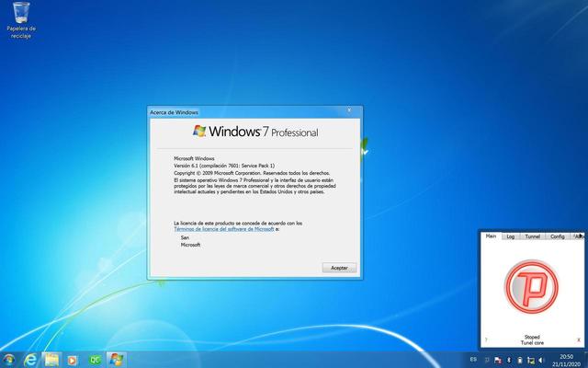Open the Windows Start orb
This screenshot has width=588, height=368.
(8, 360)
